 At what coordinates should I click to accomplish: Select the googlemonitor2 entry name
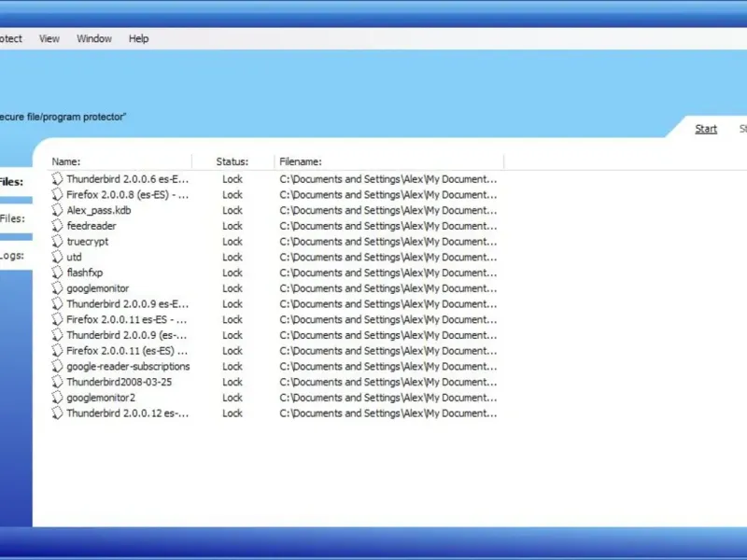(101, 398)
